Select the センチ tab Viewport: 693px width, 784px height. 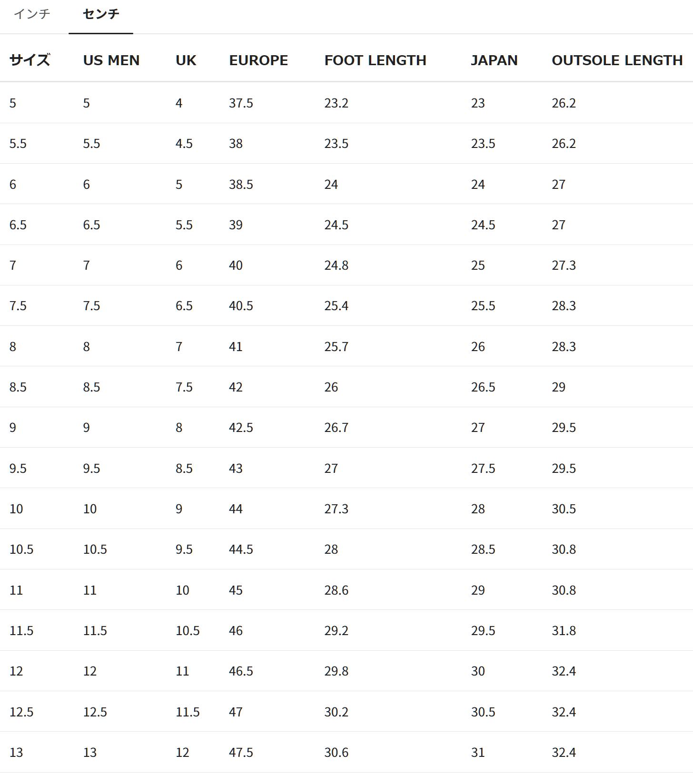101,14
